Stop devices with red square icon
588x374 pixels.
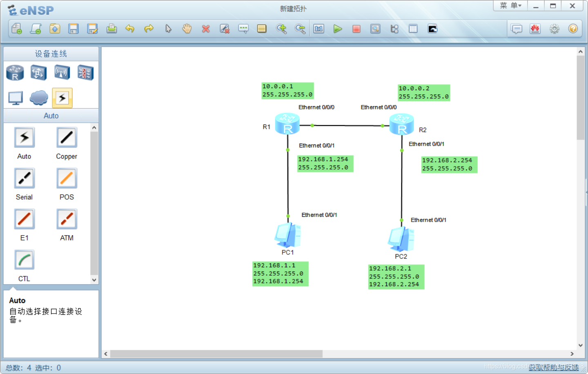356,29
